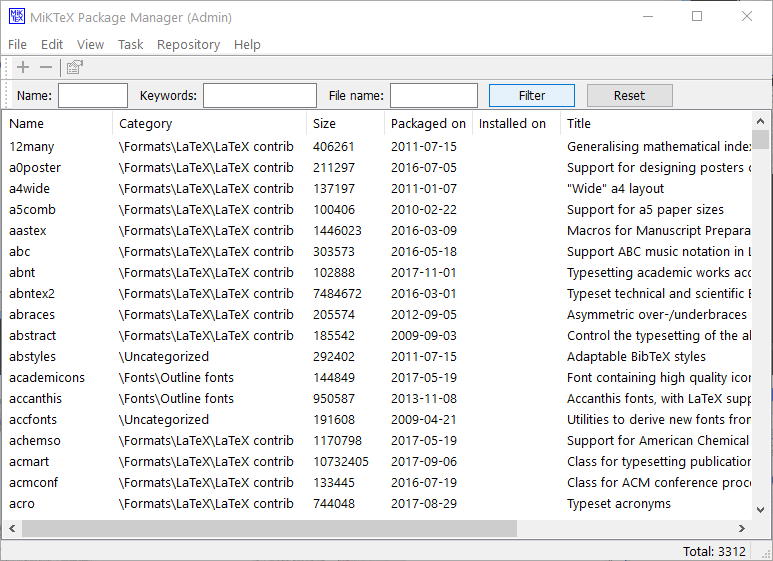The height and width of the screenshot is (561, 773).
Task: Select the abc package name
Action: 20,251
